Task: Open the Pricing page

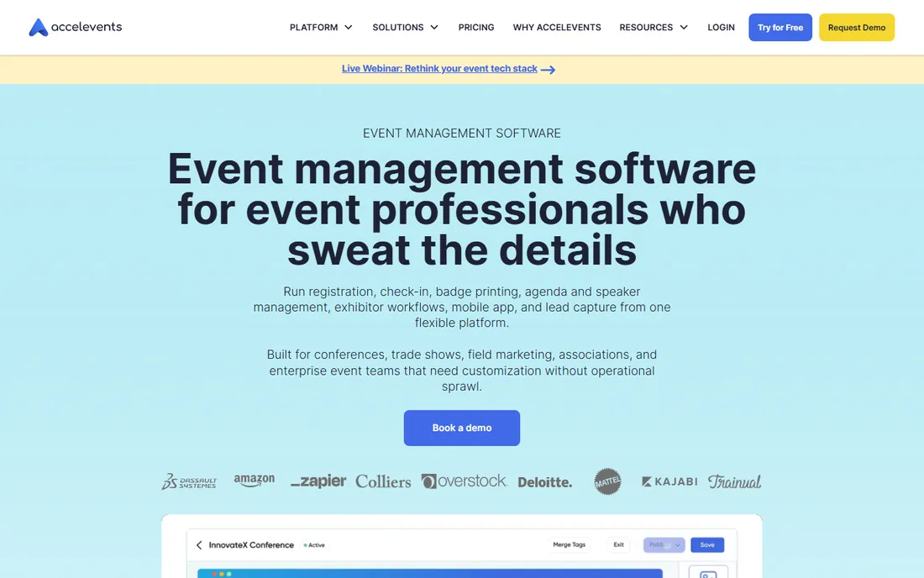Action: pyautogui.click(x=476, y=28)
